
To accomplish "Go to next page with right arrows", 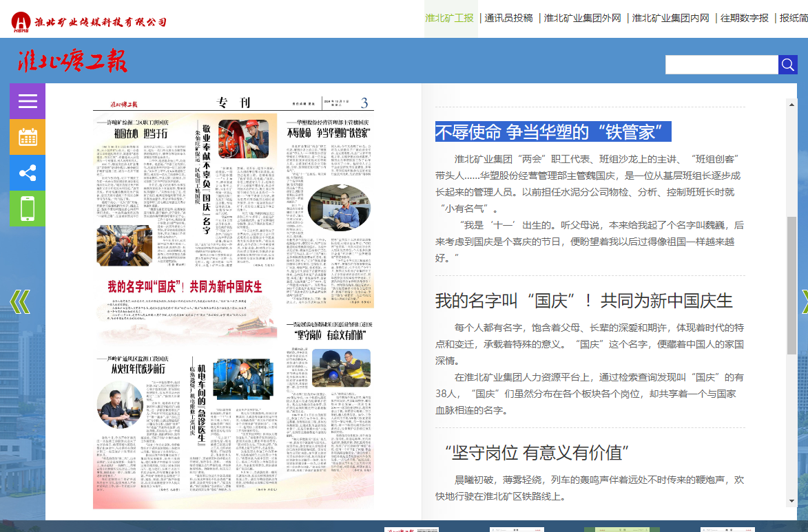I will (x=803, y=301).
